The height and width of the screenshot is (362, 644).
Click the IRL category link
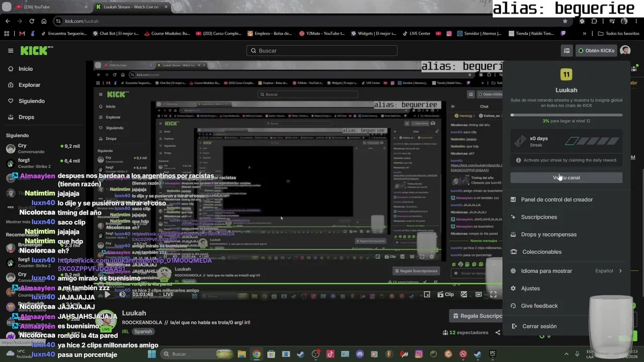[126, 332]
